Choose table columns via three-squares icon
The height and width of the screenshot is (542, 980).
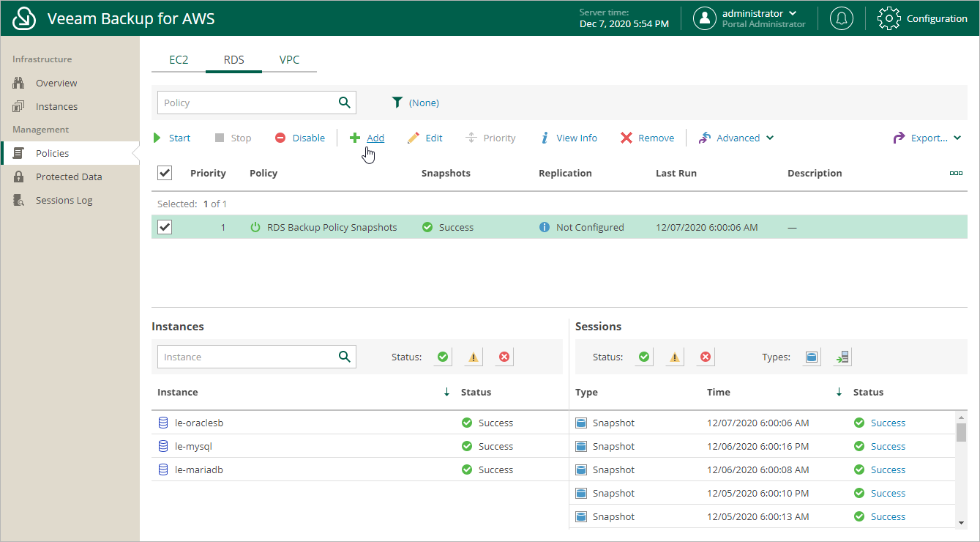(956, 174)
